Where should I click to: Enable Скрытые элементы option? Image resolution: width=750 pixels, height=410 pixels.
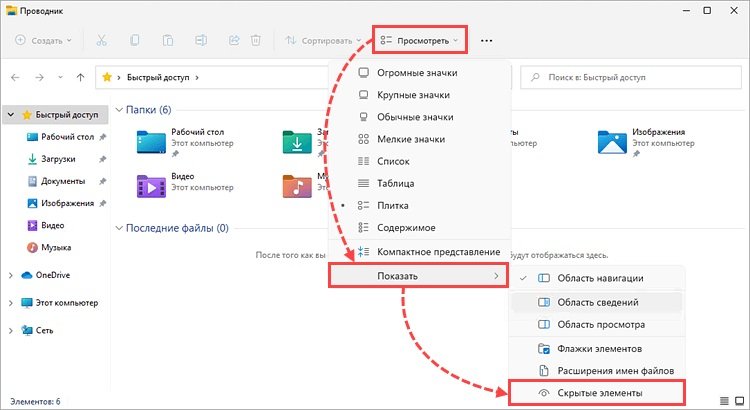pos(597,393)
